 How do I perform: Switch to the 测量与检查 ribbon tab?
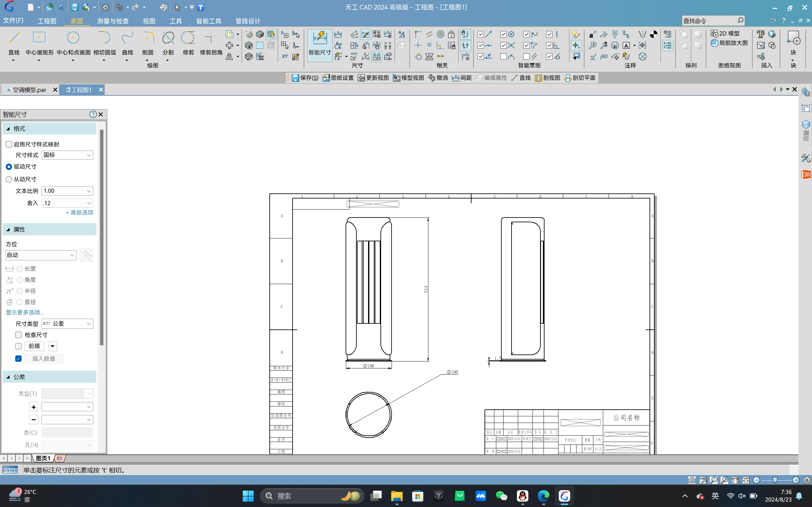(113, 21)
